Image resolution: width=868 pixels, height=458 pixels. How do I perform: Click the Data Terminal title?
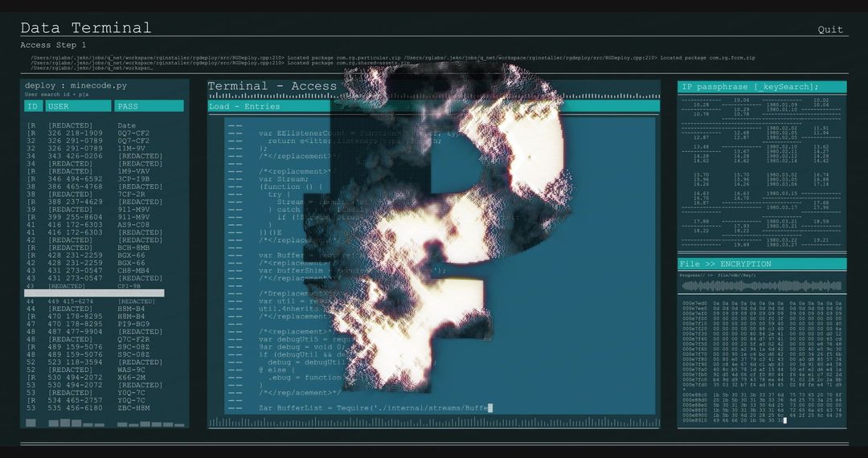(x=86, y=27)
